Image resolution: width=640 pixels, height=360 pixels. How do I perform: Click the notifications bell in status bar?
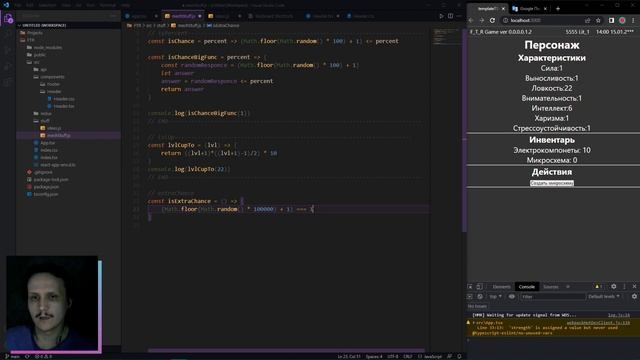pos(459,357)
